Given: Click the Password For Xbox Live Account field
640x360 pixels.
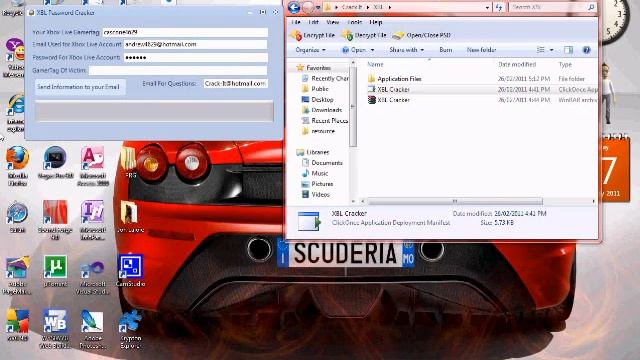Looking at the screenshot, I should (196, 58).
